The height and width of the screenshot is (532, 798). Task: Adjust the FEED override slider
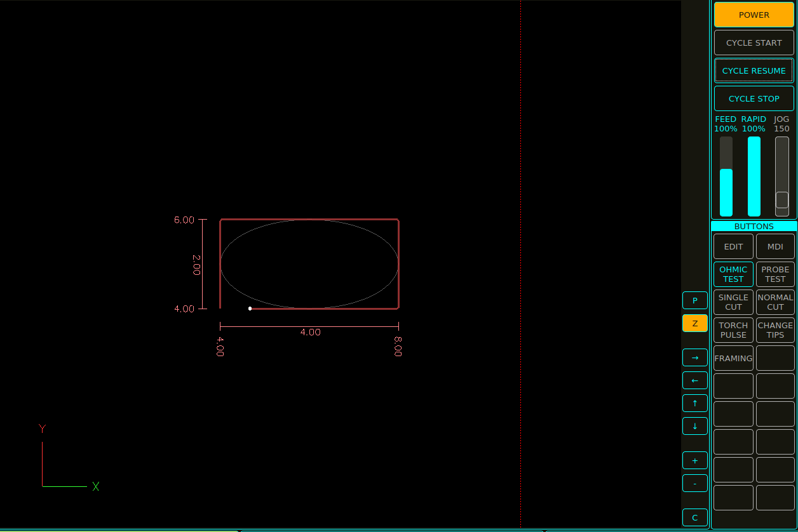pyautogui.click(x=726, y=176)
